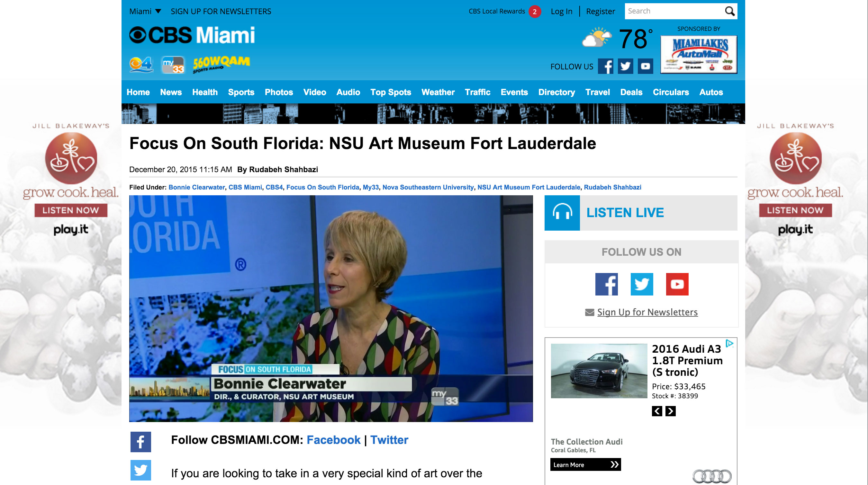
Task: Click the Miami Lakes AutoMall sponsor logo
Action: tap(699, 55)
